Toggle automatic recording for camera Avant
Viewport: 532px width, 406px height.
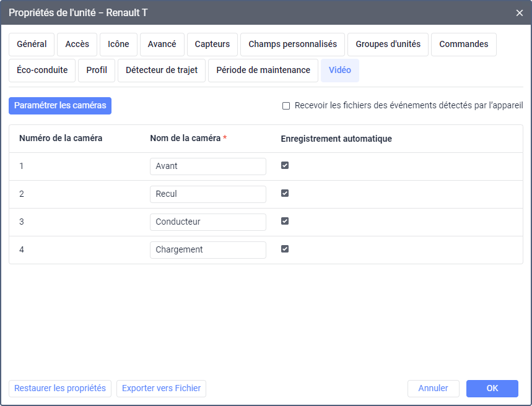point(285,166)
